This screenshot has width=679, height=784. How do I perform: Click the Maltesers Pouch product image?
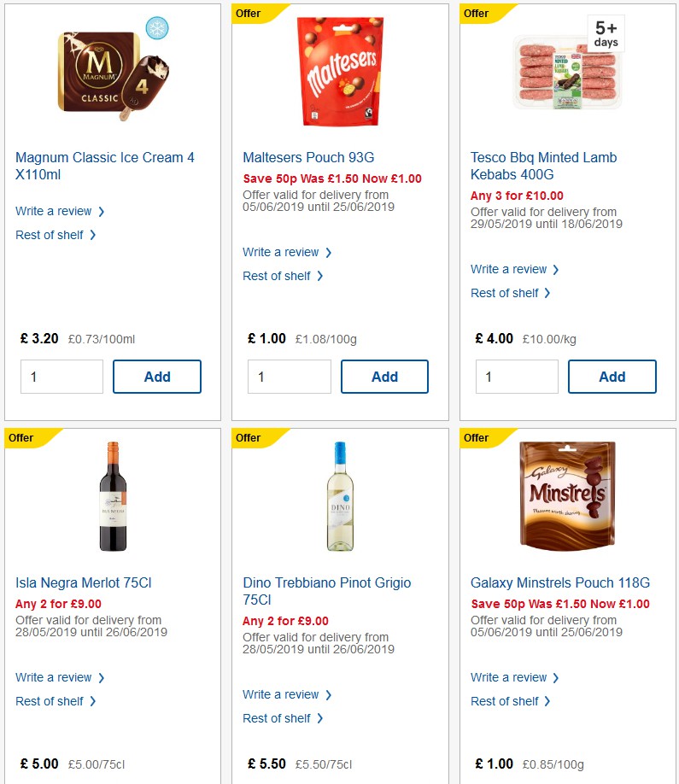point(340,70)
